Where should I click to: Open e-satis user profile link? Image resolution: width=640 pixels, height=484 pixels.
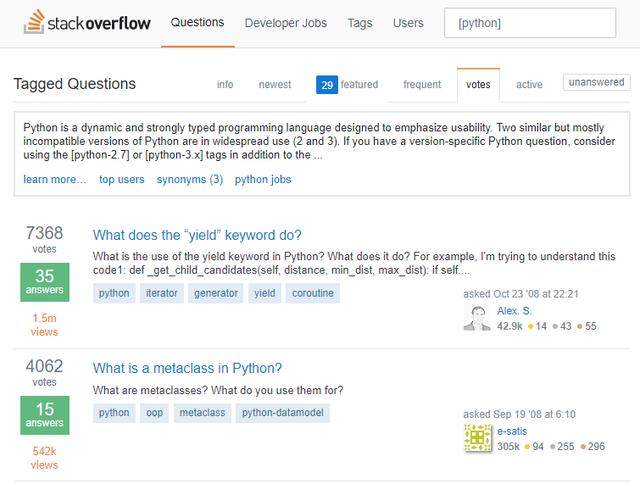click(512, 431)
